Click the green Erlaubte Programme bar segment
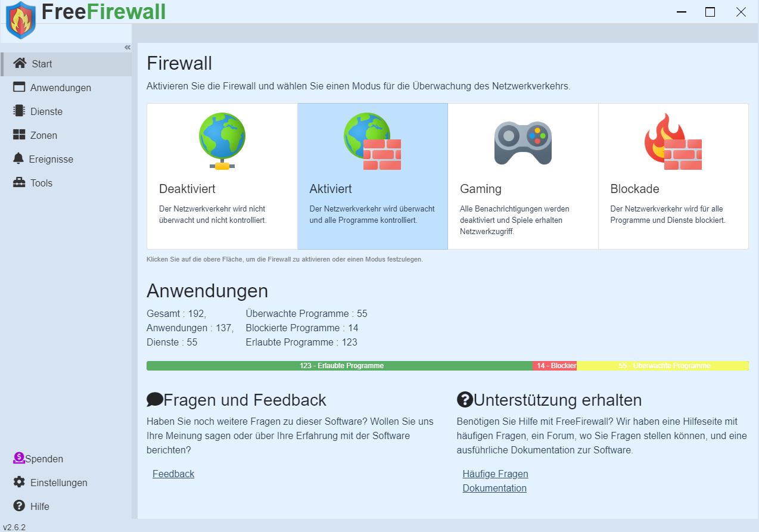This screenshot has height=532, width=759. 340,366
